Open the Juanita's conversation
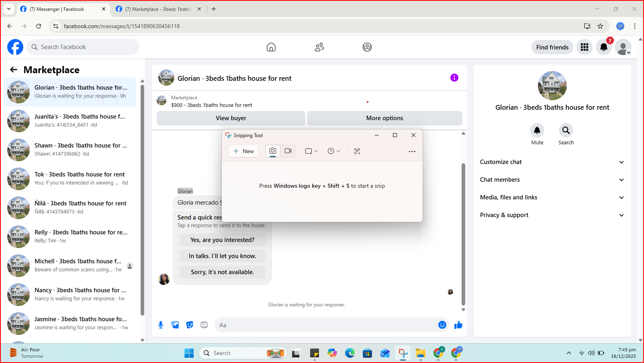Viewport: 644px width, 363px height. (70, 121)
